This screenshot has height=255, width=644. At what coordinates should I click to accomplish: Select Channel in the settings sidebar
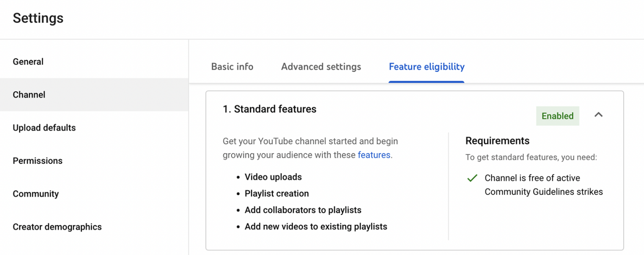click(x=29, y=95)
